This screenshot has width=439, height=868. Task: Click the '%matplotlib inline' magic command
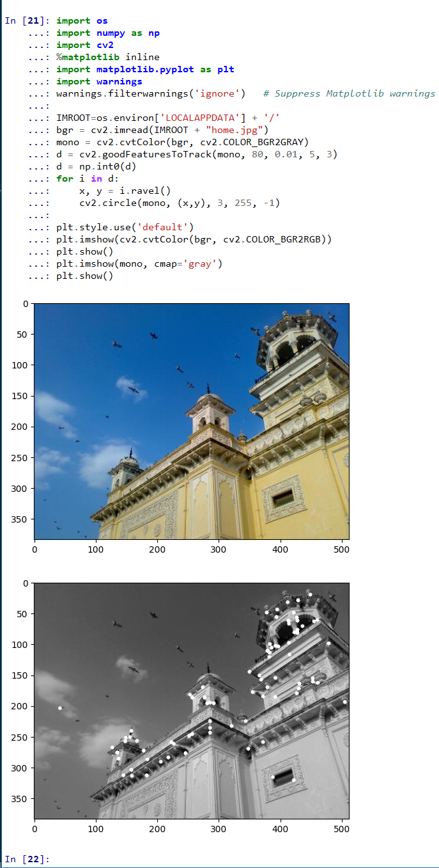(108, 57)
